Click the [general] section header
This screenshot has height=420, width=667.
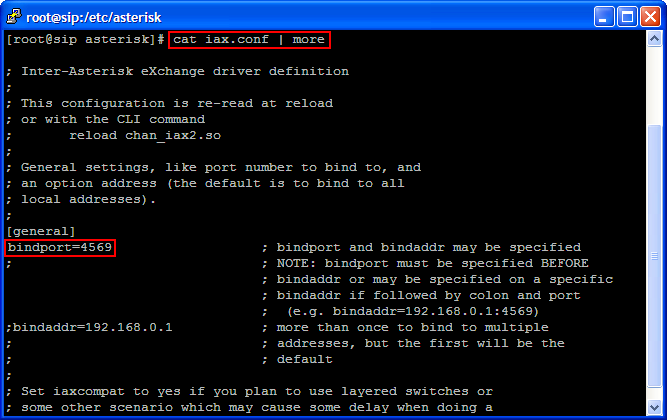pos(40,231)
